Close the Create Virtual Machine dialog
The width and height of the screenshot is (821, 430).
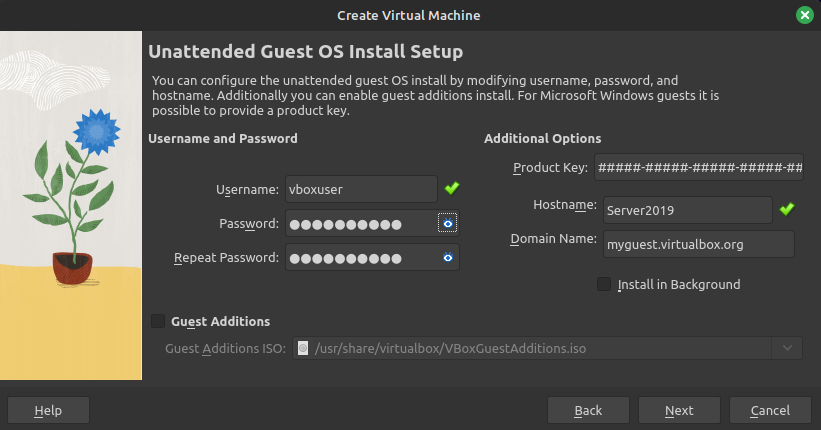tap(804, 15)
